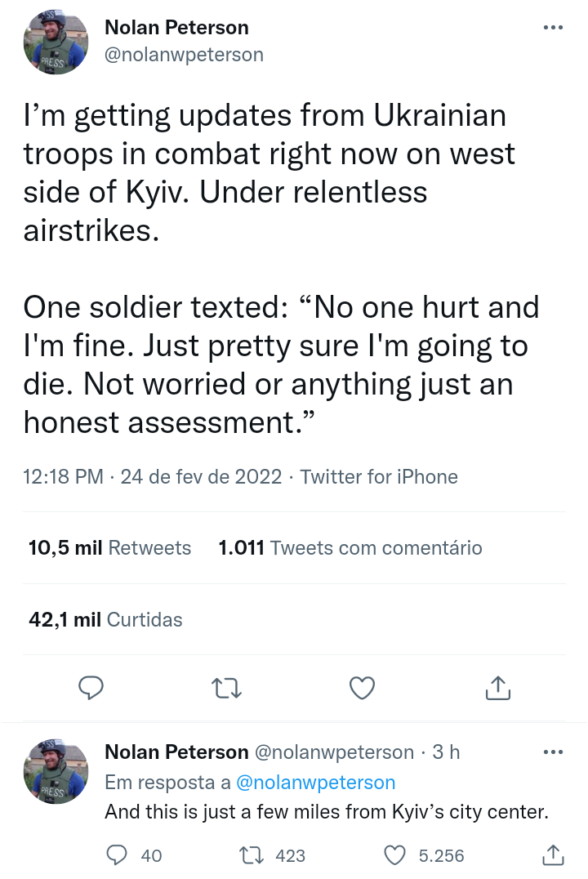View 1.011 Tweets com comentário

[x=350, y=548]
